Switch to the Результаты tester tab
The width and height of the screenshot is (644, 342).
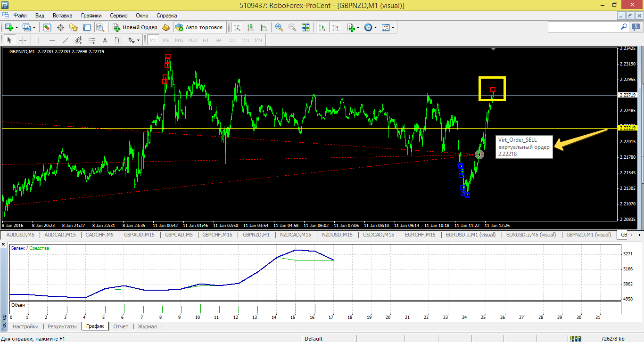click(62, 326)
